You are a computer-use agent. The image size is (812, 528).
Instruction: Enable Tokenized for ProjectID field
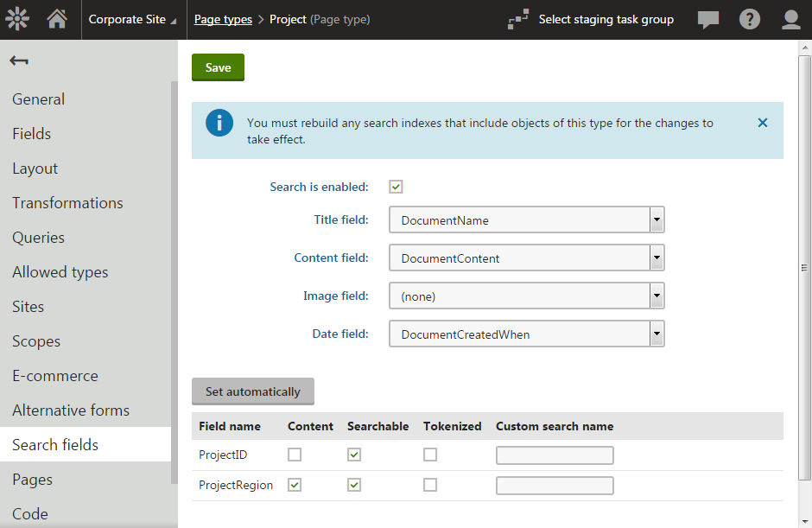[430, 455]
